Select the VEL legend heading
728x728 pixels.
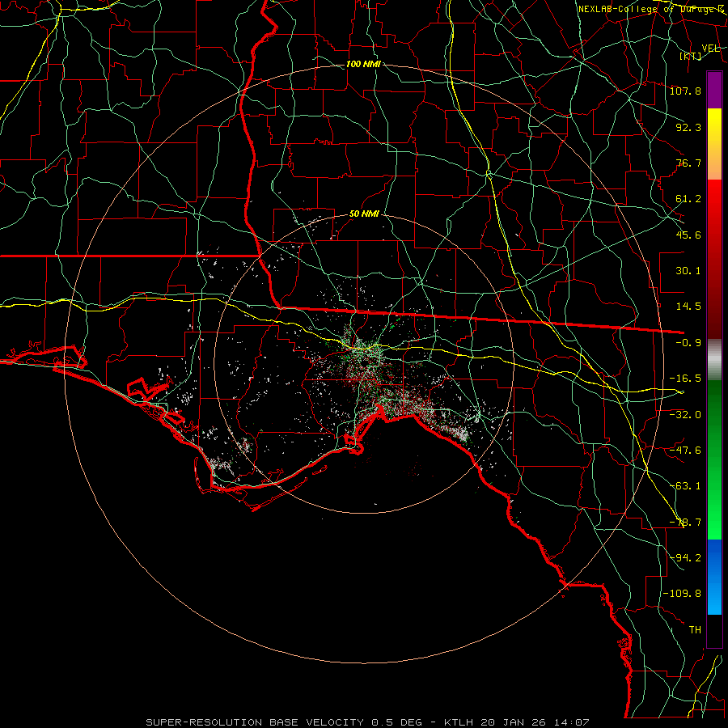coord(710,48)
